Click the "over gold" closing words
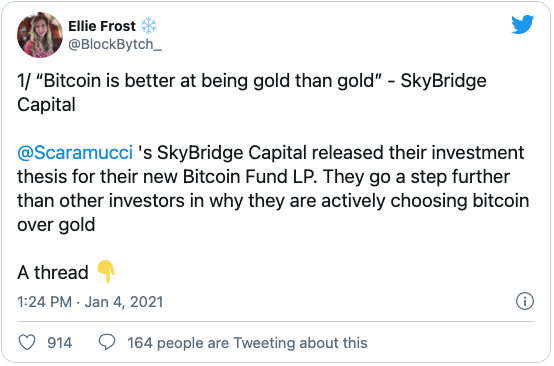 [x=56, y=225]
